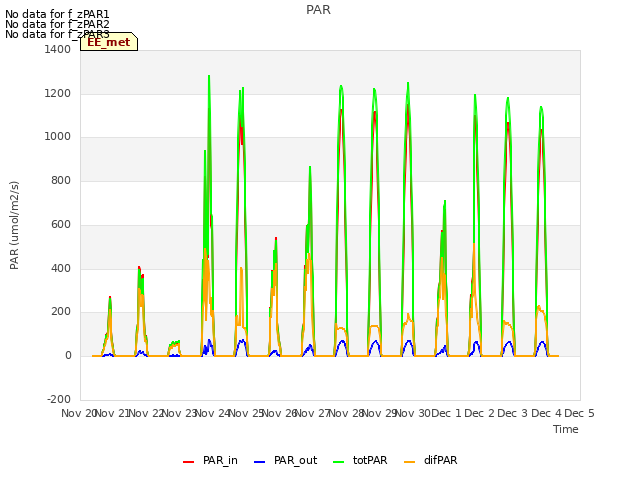
Task: Click the Time axis label
Action: click(x=566, y=429)
